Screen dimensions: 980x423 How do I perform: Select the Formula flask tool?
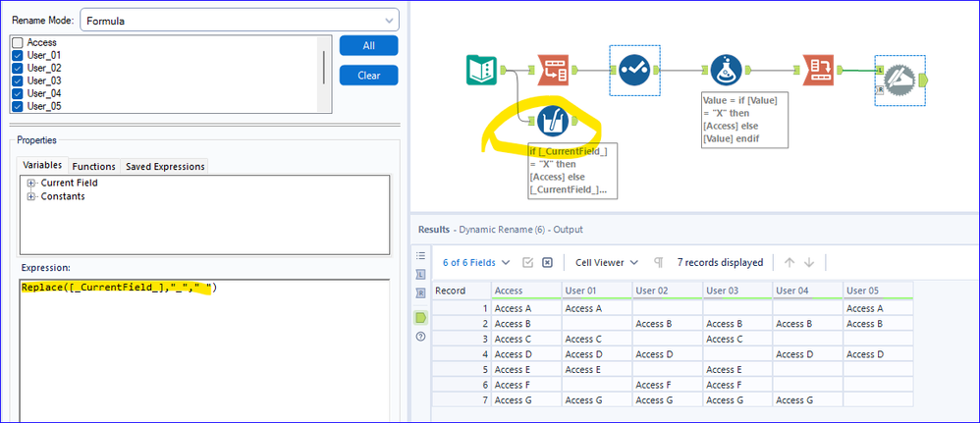(x=727, y=70)
